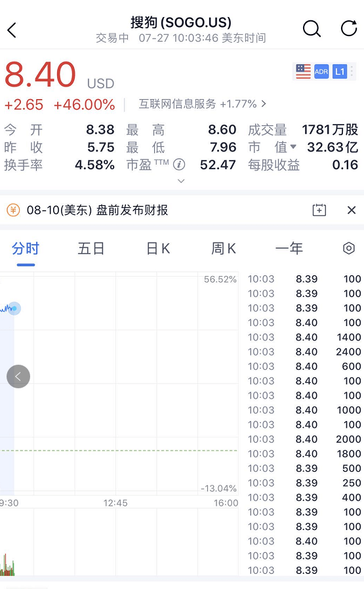The image size is (364, 589).
Task: Refresh quote with circular arrow icon
Action: (x=349, y=29)
